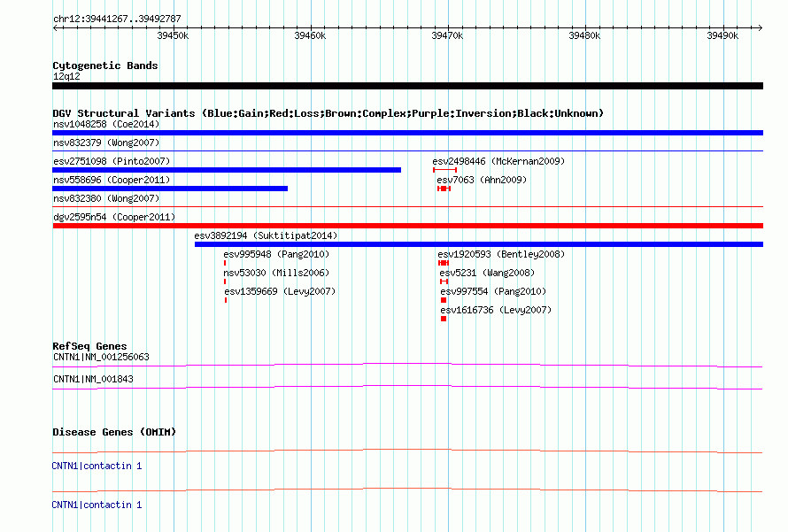The width and height of the screenshot is (788, 532).
Task: Click the 39490k ruler tick label
Action: [x=722, y=35]
